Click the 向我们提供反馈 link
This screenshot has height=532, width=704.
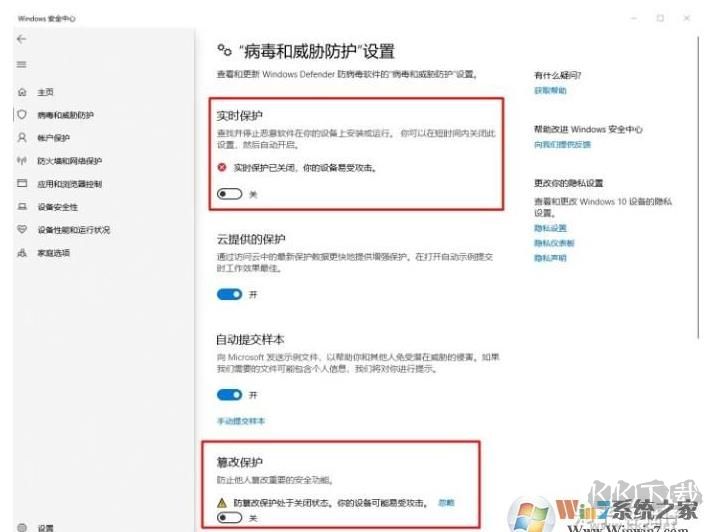(x=562, y=145)
